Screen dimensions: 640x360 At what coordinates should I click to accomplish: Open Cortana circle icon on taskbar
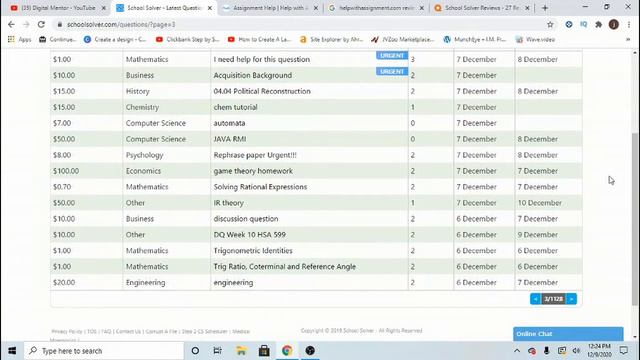(195, 351)
